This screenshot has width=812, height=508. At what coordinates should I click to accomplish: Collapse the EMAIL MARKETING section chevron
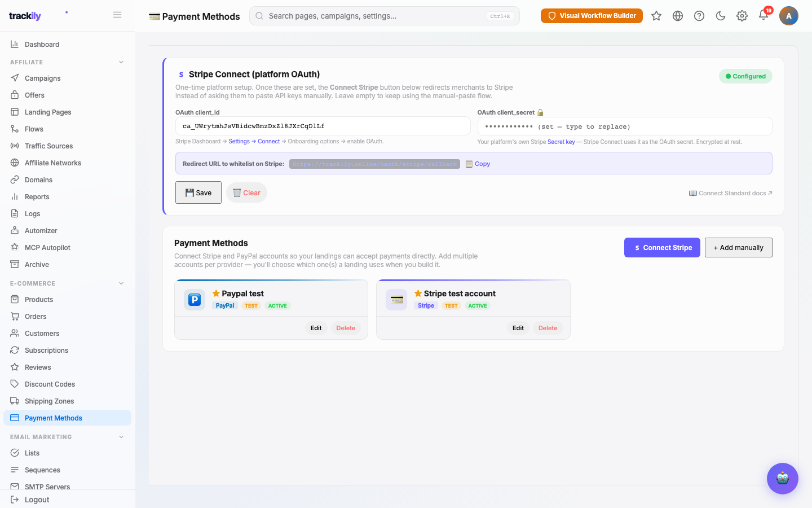pos(121,437)
